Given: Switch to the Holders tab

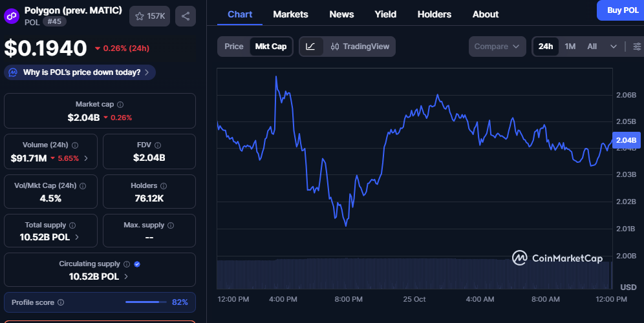Looking at the screenshot, I should pos(435,14).
